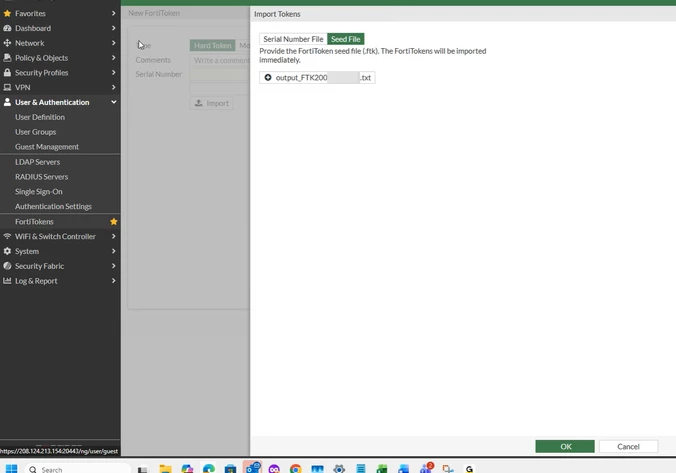The height and width of the screenshot is (473, 676).
Task: Switch to Serial Number File option
Action: pyautogui.click(x=293, y=39)
